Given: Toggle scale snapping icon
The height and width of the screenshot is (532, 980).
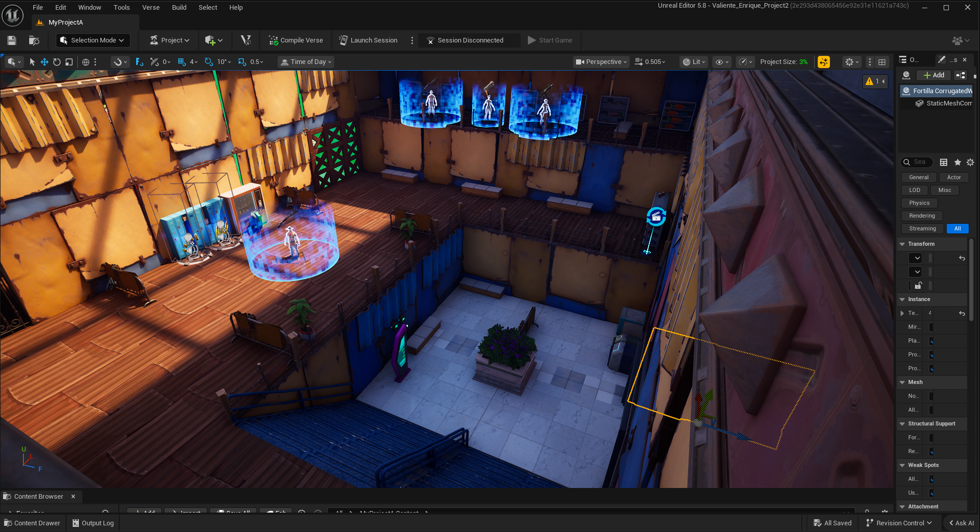Looking at the screenshot, I should [242, 62].
